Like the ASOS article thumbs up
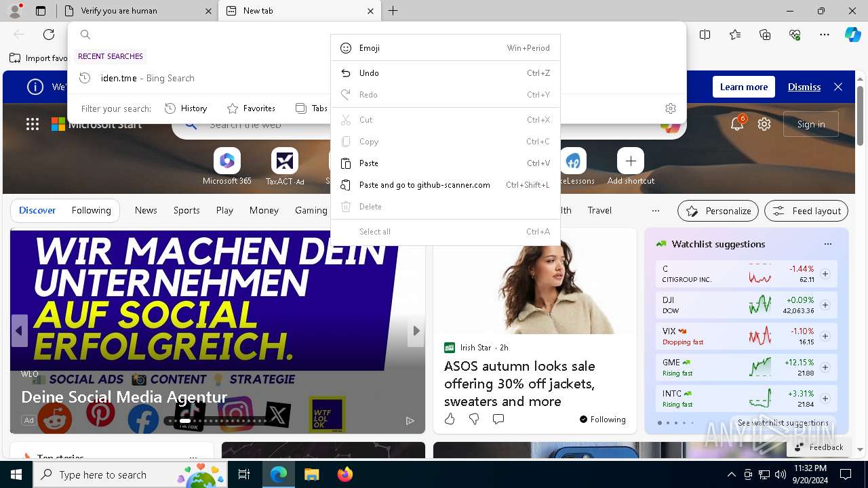The image size is (868, 488). 450,419
